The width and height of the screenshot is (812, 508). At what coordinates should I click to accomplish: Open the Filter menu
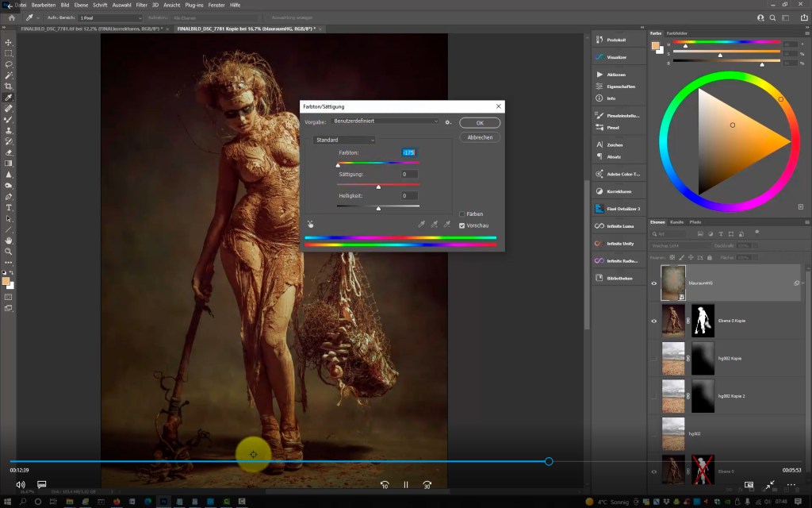[x=141, y=5]
